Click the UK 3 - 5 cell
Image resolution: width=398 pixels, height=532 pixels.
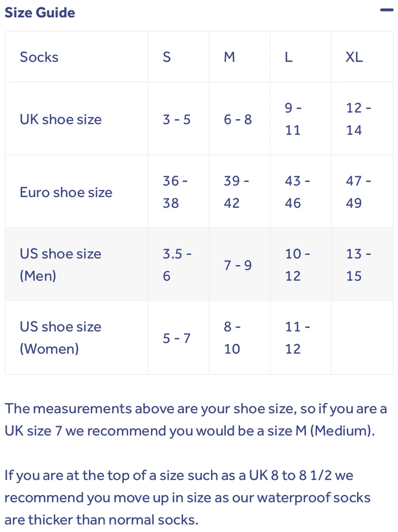[177, 119]
